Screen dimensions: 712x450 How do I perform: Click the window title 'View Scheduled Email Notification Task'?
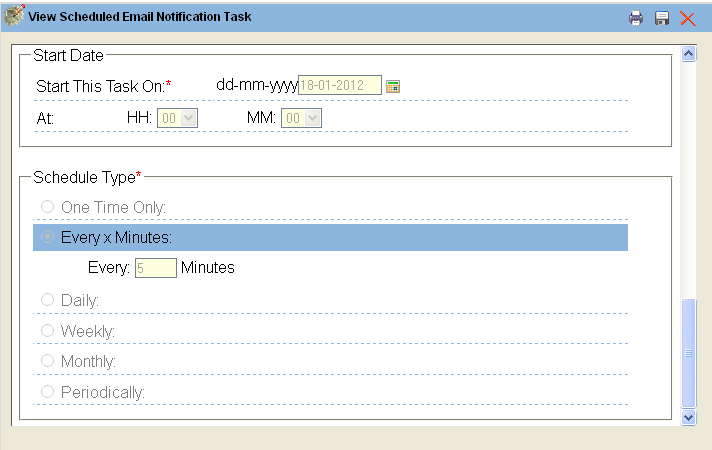tap(139, 17)
